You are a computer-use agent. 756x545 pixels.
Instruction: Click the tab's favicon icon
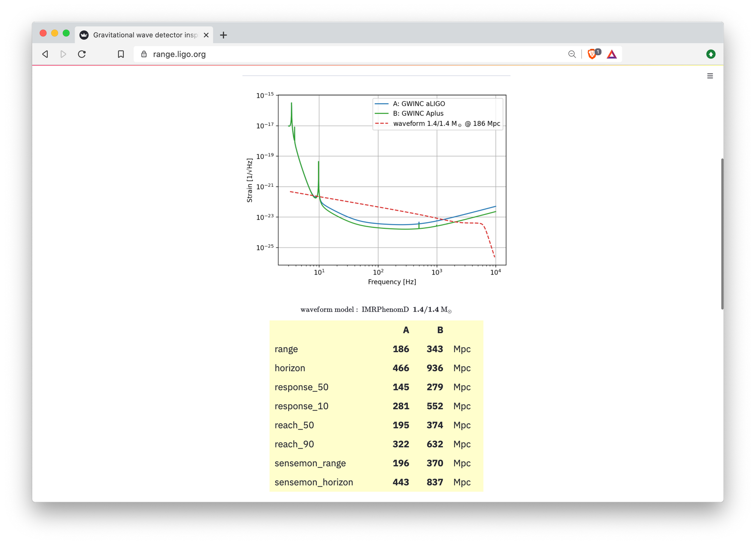click(x=84, y=35)
